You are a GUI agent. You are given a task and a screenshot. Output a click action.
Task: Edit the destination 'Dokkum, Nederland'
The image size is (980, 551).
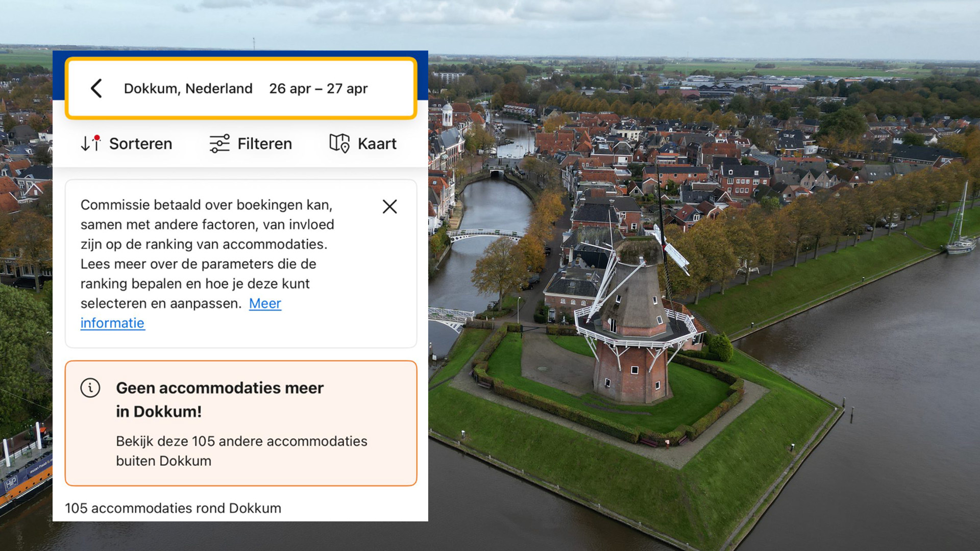pyautogui.click(x=188, y=89)
